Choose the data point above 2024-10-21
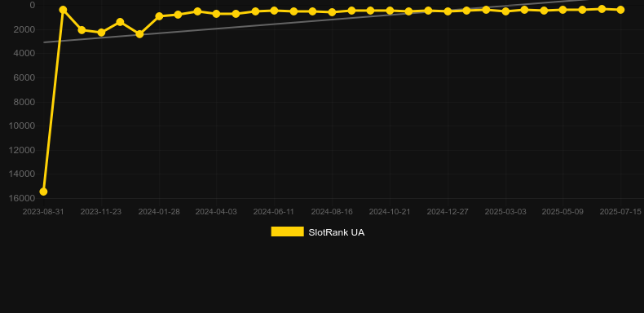 390,11
